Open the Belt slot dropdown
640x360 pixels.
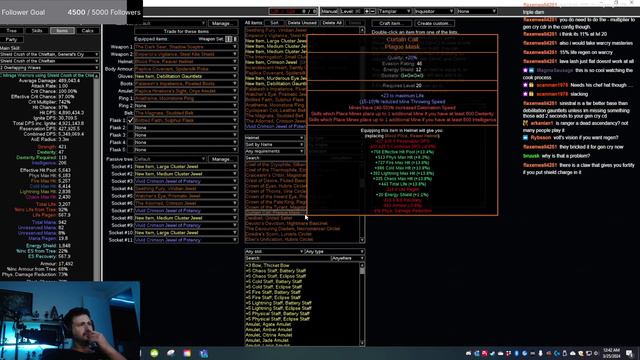coord(186,113)
